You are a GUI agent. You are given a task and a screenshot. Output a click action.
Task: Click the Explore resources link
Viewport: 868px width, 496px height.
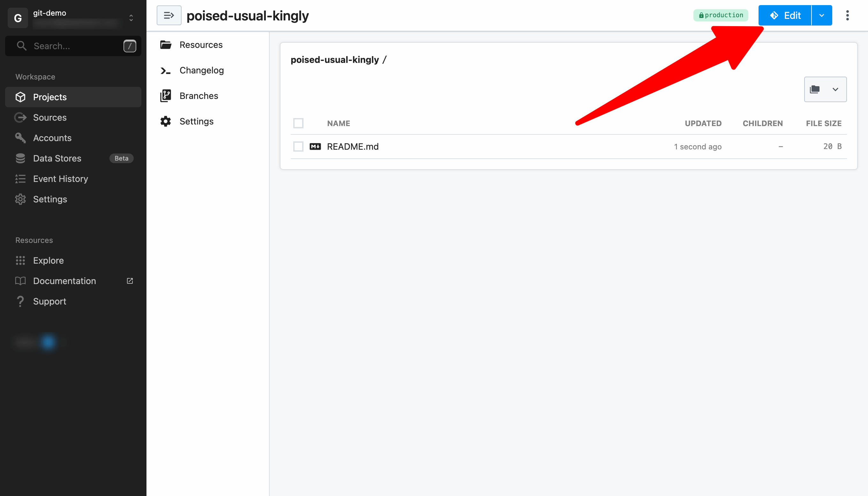tap(48, 260)
